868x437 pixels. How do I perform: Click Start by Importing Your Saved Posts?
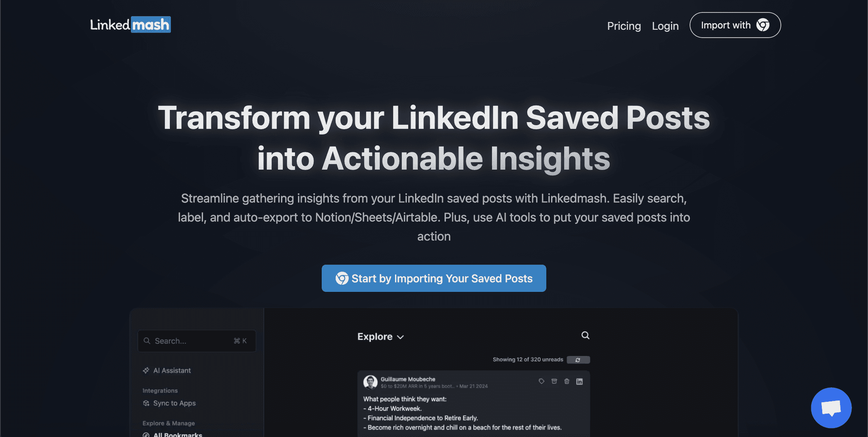434,278
